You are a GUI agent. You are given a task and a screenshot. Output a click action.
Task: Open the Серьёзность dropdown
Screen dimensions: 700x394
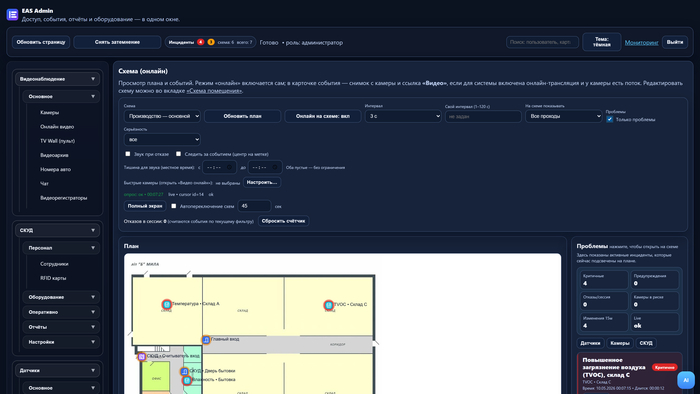[x=162, y=139]
